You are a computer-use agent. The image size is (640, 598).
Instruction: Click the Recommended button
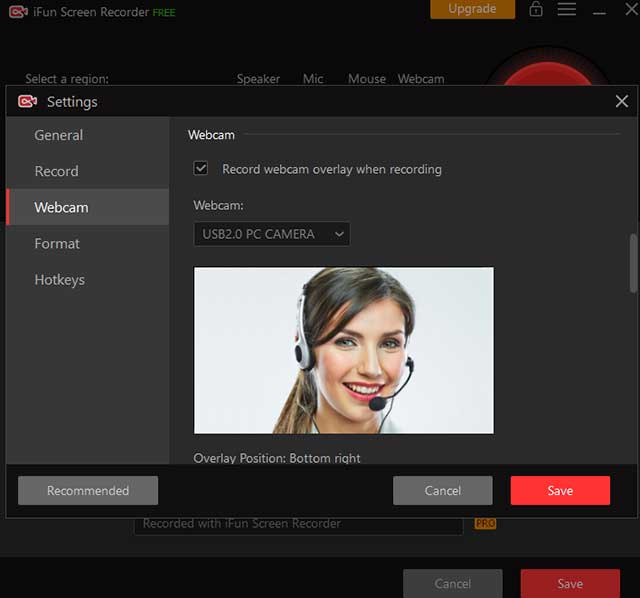point(88,491)
